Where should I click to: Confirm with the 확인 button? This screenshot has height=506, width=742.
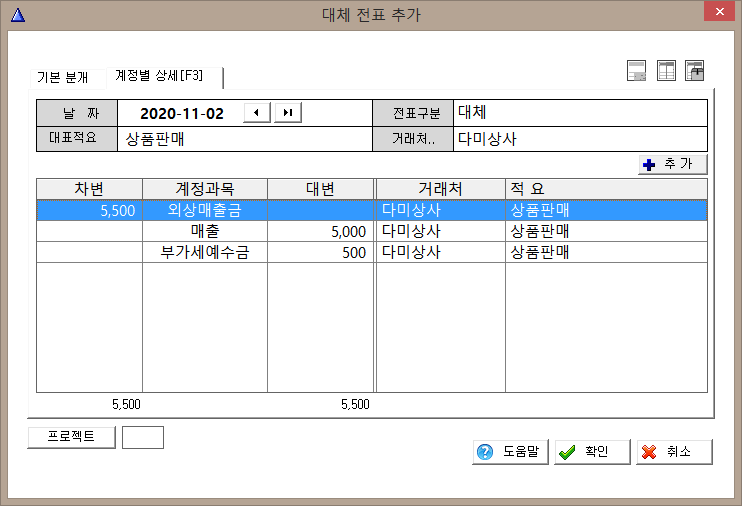pyautogui.click(x=592, y=452)
